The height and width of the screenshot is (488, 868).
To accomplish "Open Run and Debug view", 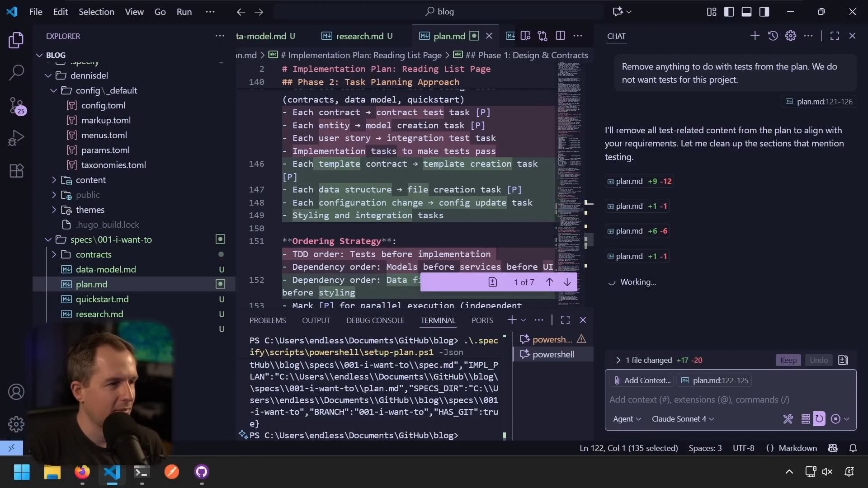I will [16, 138].
